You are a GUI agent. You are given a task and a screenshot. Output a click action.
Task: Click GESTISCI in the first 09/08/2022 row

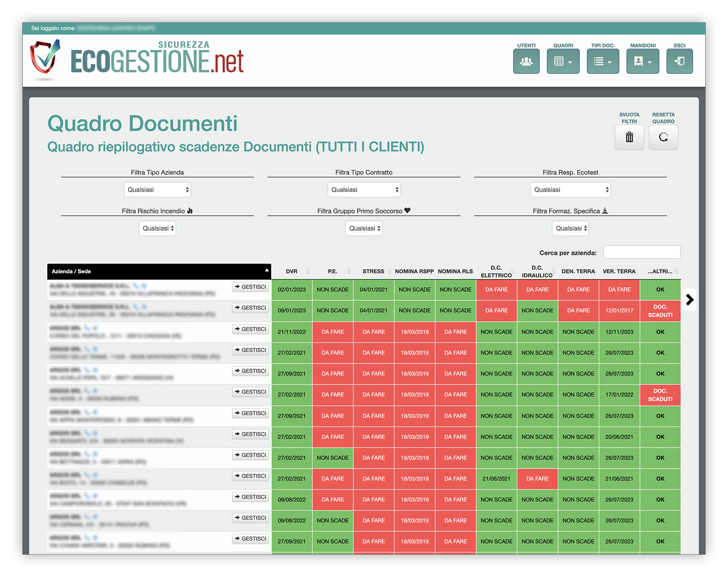pos(251,497)
